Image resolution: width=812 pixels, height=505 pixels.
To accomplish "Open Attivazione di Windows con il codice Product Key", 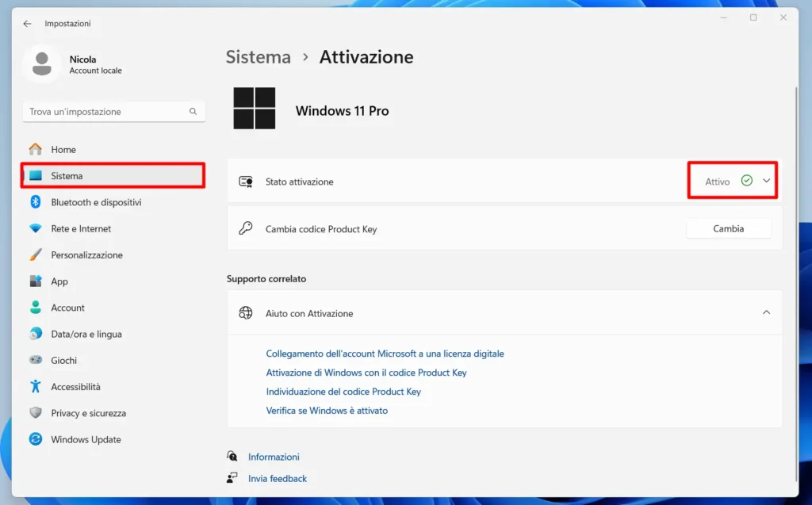I will 366,373.
